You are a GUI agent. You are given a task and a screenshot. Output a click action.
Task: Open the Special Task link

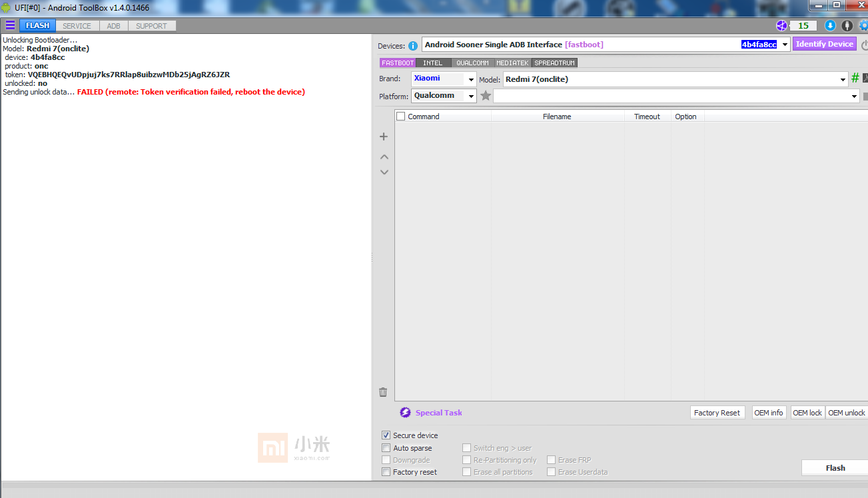click(x=439, y=413)
